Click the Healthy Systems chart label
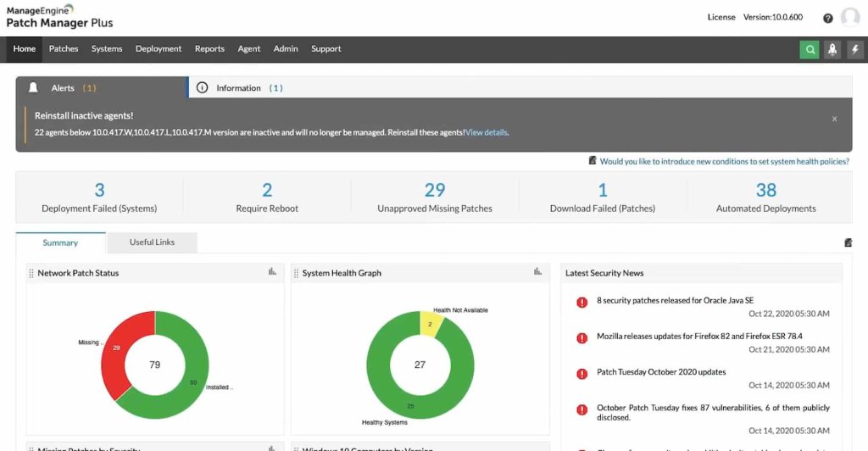The width and height of the screenshot is (868, 451). (x=384, y=422)
